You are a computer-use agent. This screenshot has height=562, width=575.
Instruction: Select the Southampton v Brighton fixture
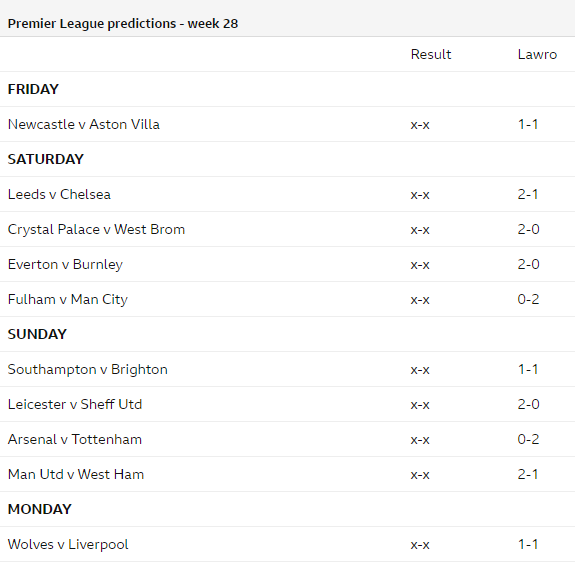pyautogui.click(x=88, y=369)
